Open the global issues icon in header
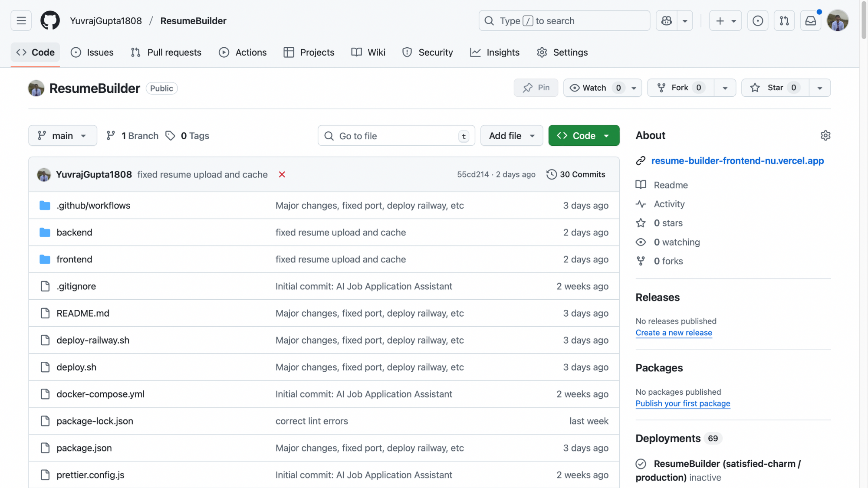The width and height of the screenshot is (868, 488). 758,21
